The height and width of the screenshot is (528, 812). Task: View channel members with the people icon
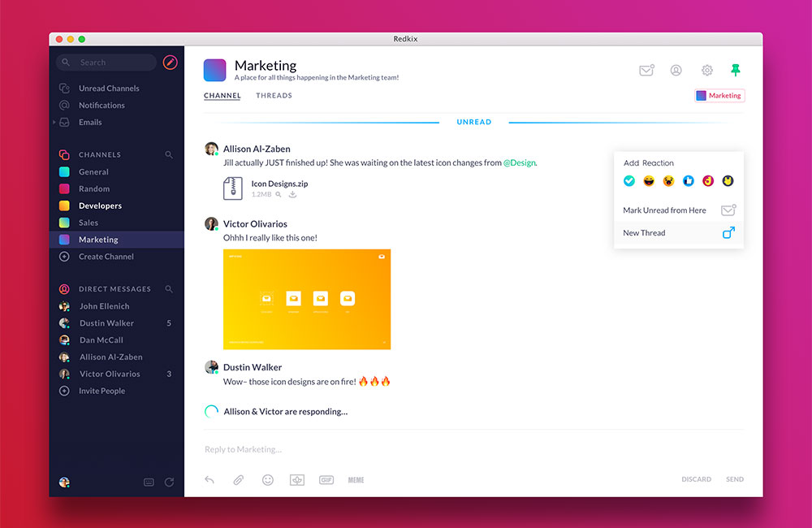pos(676,70)
